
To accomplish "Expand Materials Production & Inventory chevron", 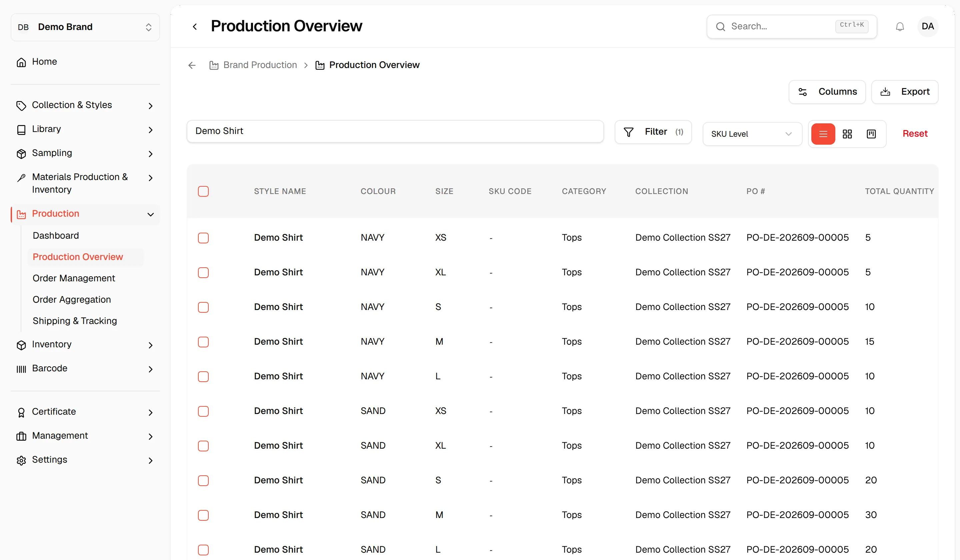I will pos(150,178).
